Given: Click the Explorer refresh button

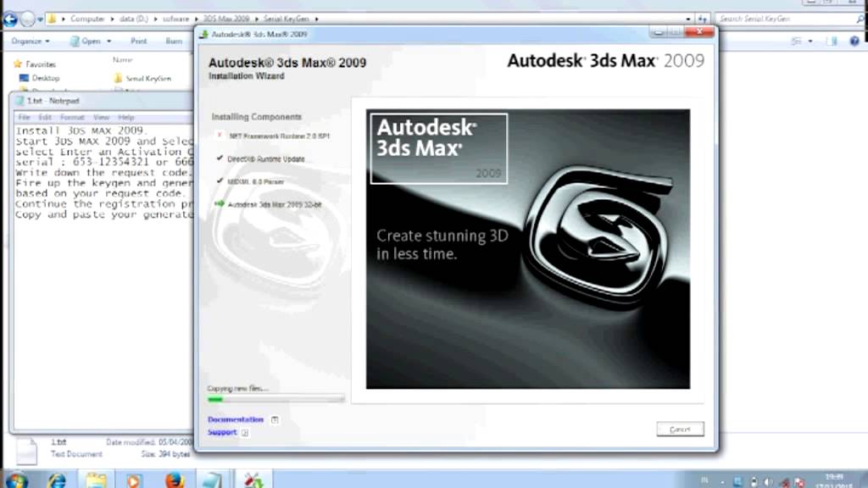Looking at the screenshot, I should coord(703,19).
